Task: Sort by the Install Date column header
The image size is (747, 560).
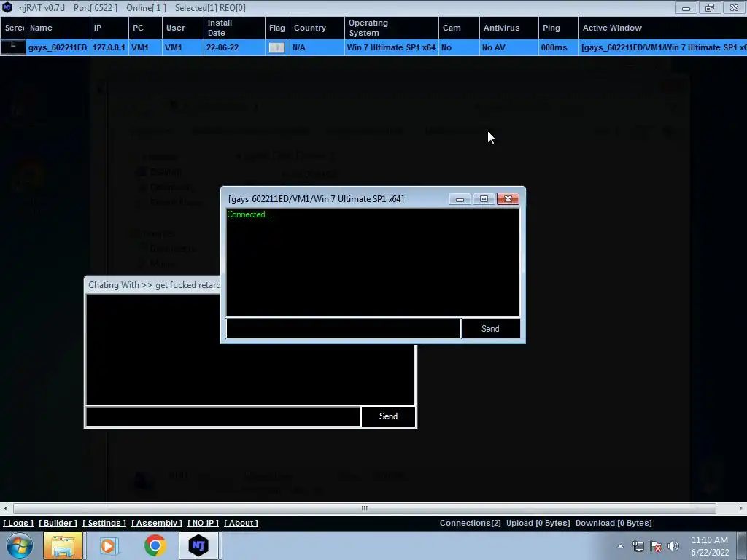Action: click(234, 28)
